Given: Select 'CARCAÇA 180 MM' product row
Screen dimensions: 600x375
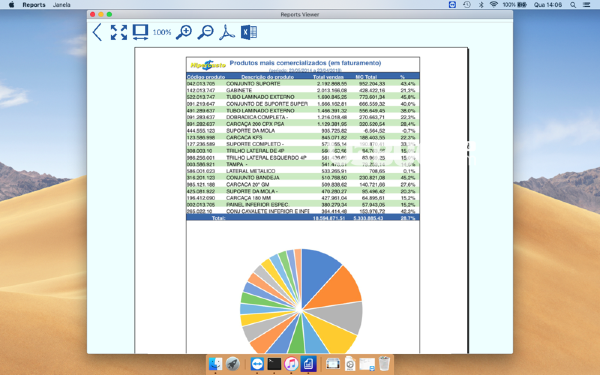Looking at the screenshot, I should click(x=303, y=198).
